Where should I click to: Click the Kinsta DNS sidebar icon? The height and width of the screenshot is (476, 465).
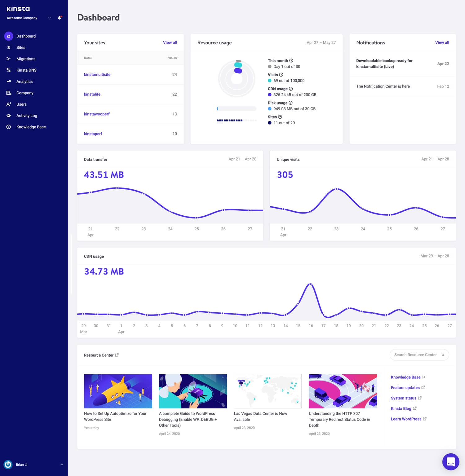(9, 70)
